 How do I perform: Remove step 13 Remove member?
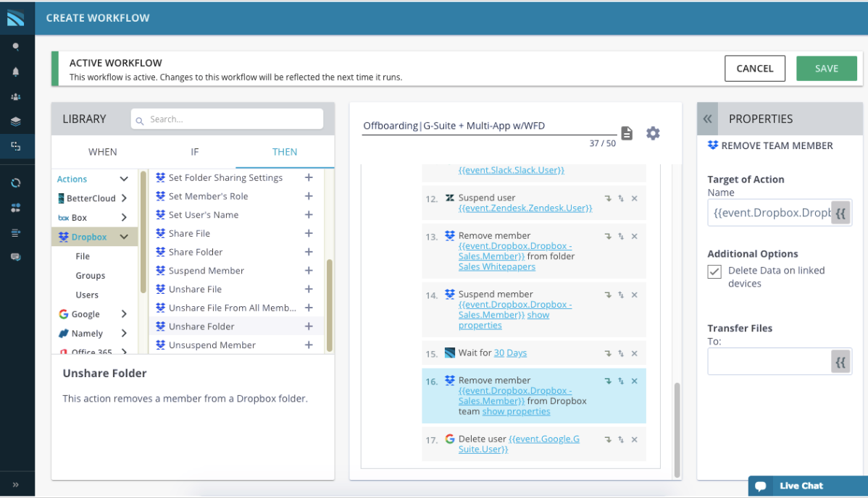tap(635, 236)
